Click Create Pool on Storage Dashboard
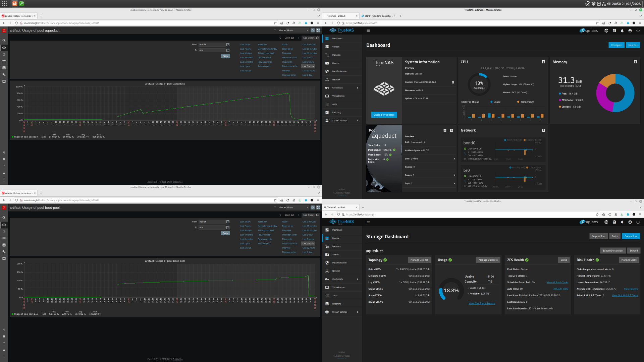Screen dimensions: 644x362 631,237
